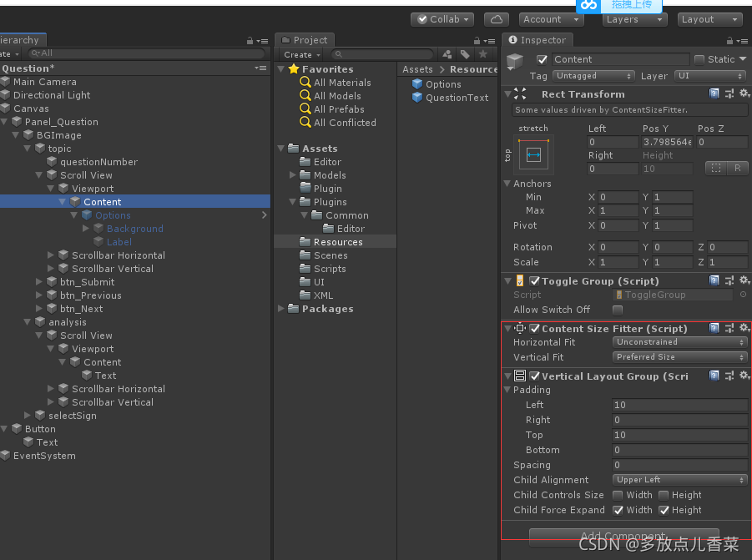Open the Layout dropdown
This screenshot has width=752, height=560.
(x=709, y=19)
